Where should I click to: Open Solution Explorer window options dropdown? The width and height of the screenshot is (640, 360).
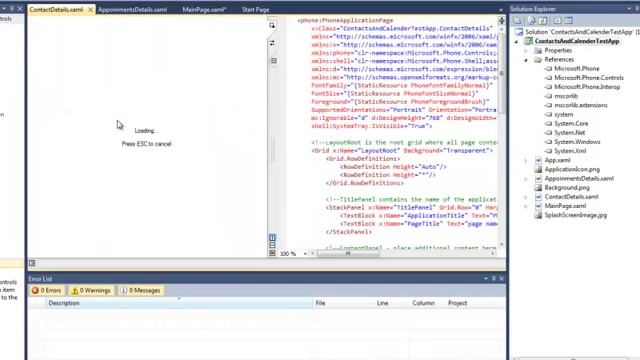pyautogui.click(x=629, y=9)
